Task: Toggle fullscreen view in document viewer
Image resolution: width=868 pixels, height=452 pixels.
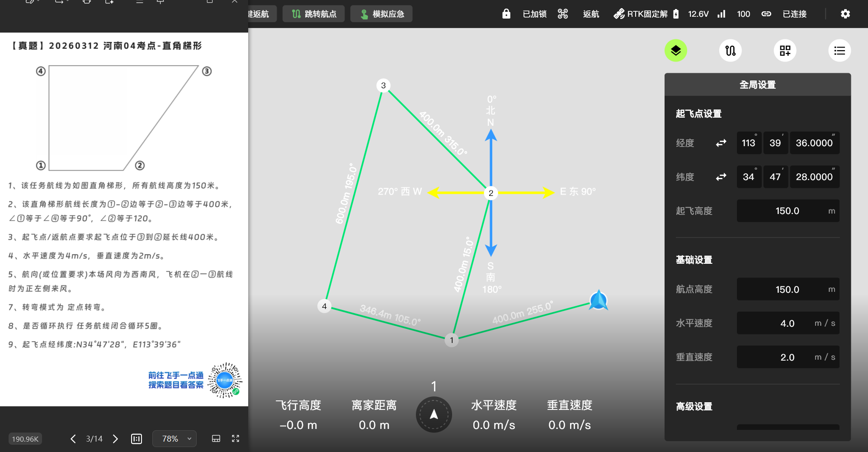Action: pyautogui.click(x=236, y=438)
